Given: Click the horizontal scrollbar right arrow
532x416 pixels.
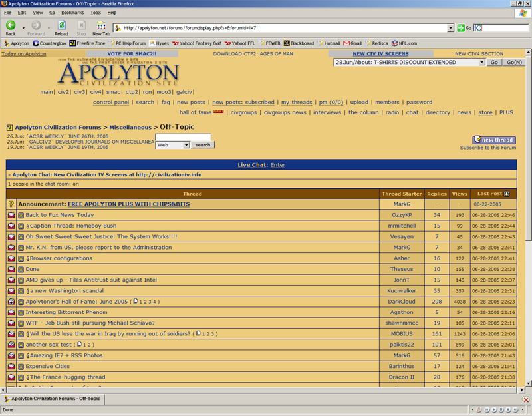Looking at the screenshot, I should tap(522, 390).
